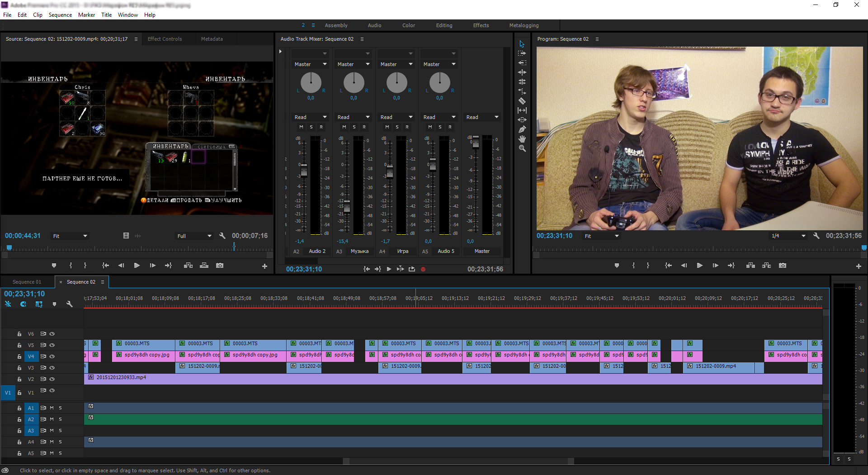The image size is (868, 475).
Task: Open Program Monitor Fit zoom dropdown
Action: tap(601, 236)
